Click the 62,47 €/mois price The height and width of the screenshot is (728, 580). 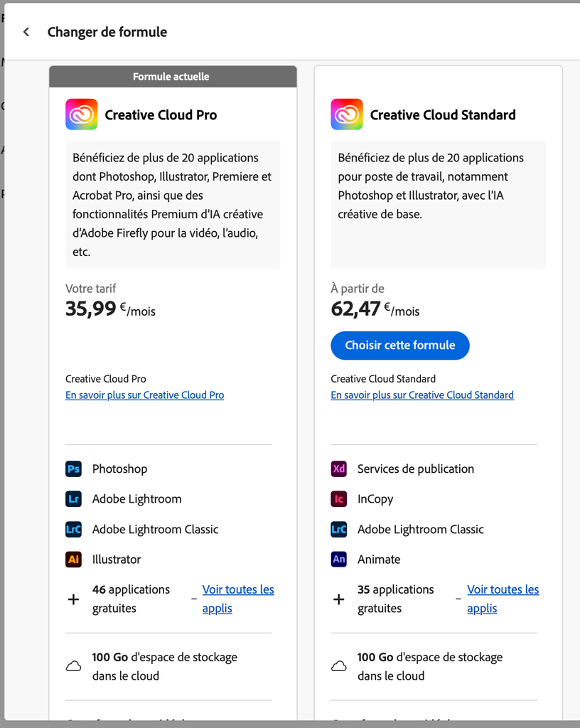point(375,309)
